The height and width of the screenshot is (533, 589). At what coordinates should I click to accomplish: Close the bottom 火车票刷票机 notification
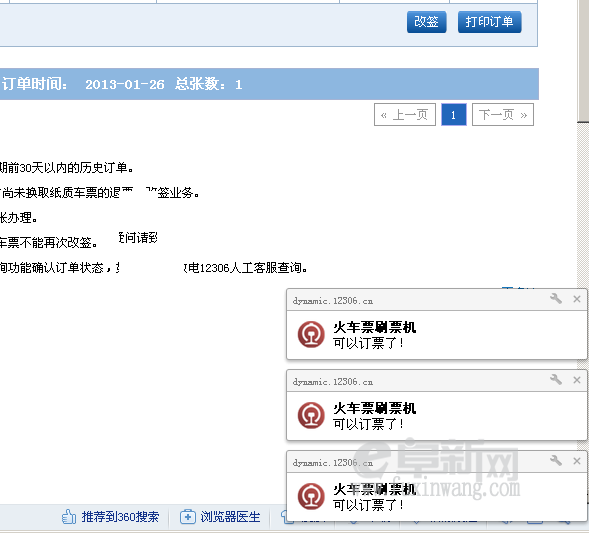577,461
